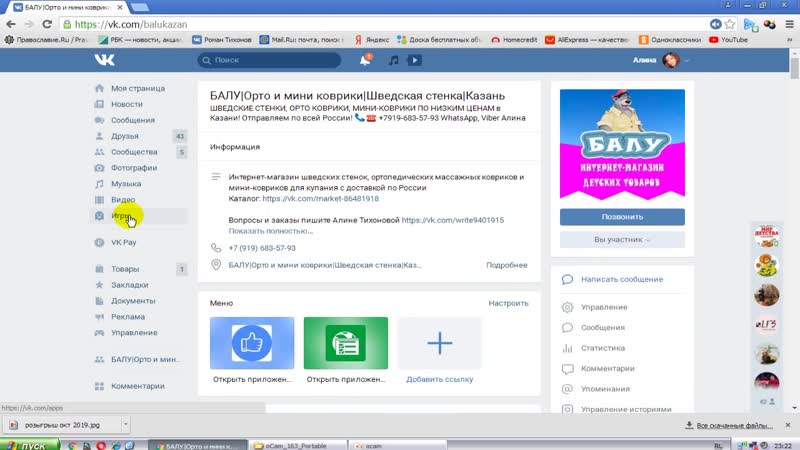Viewport: 800px width, 450px height.
Task: Click Показать полностью to expand description
Action: (x=270, y=231)
